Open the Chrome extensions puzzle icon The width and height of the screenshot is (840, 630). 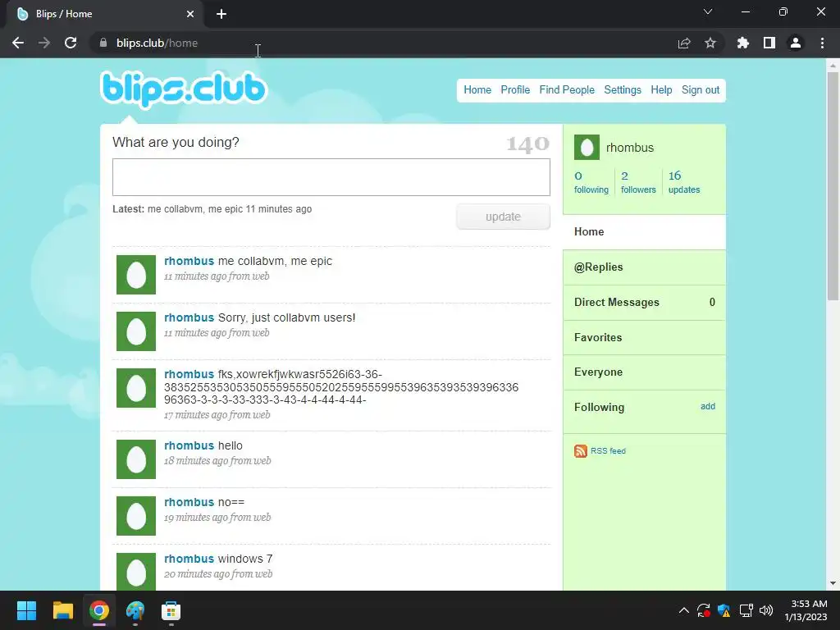pyautogui.click(x=742, y=43)
